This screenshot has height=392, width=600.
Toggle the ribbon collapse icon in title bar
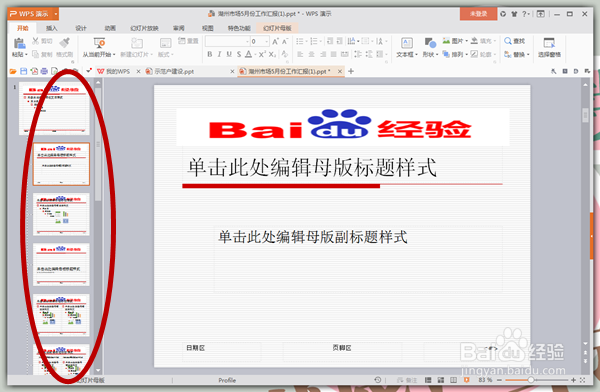coord(540,14)
